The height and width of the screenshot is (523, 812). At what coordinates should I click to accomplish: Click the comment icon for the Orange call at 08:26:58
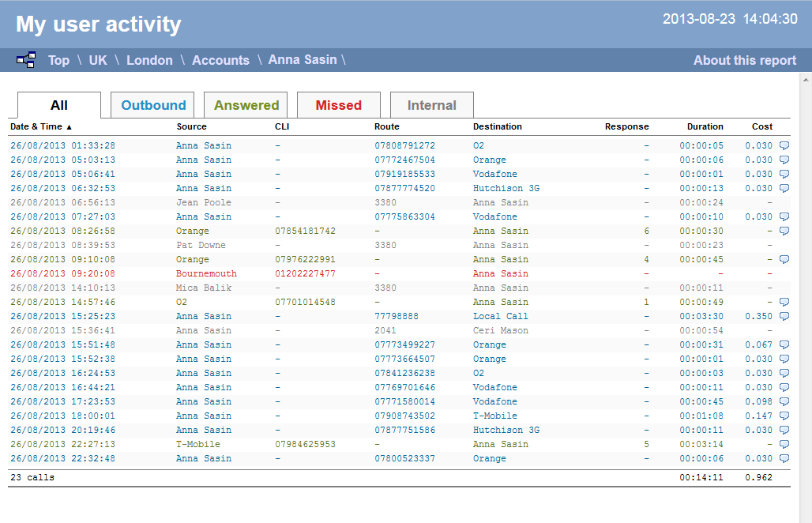pyautogui.click(x=784, y=231)
